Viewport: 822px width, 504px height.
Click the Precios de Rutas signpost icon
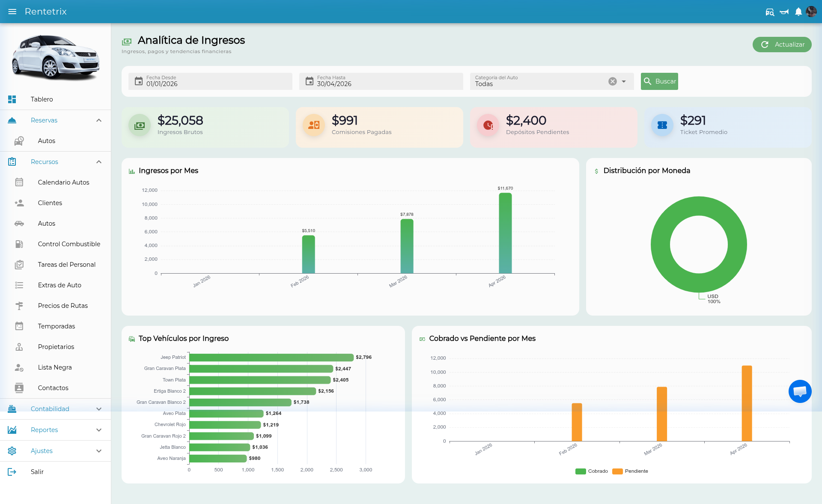19,306
